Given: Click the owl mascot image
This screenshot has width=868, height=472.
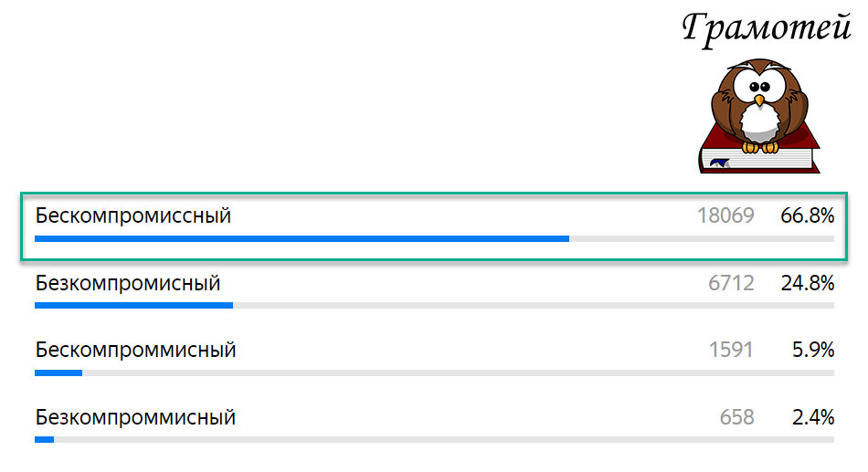Looking at the screenshot, I should [x=759, y=102].
